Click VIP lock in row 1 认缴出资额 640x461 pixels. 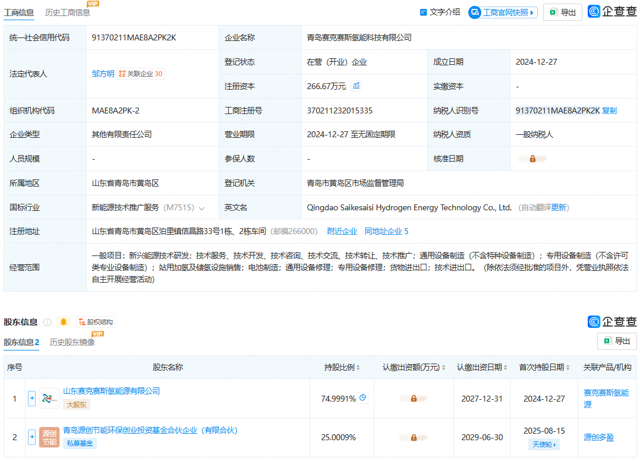(x=413, y=399)
